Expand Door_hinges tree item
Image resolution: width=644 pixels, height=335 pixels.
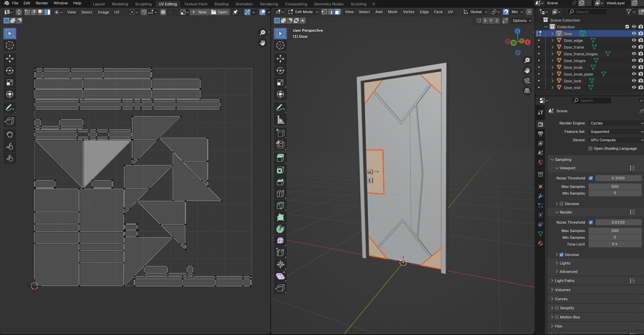click(x=552, y=61)
